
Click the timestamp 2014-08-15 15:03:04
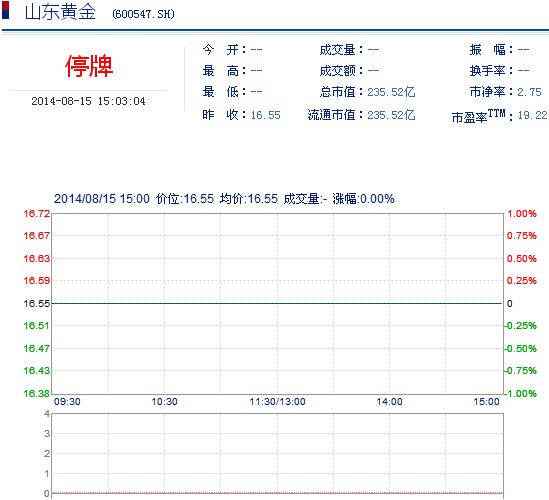(88, 101)
